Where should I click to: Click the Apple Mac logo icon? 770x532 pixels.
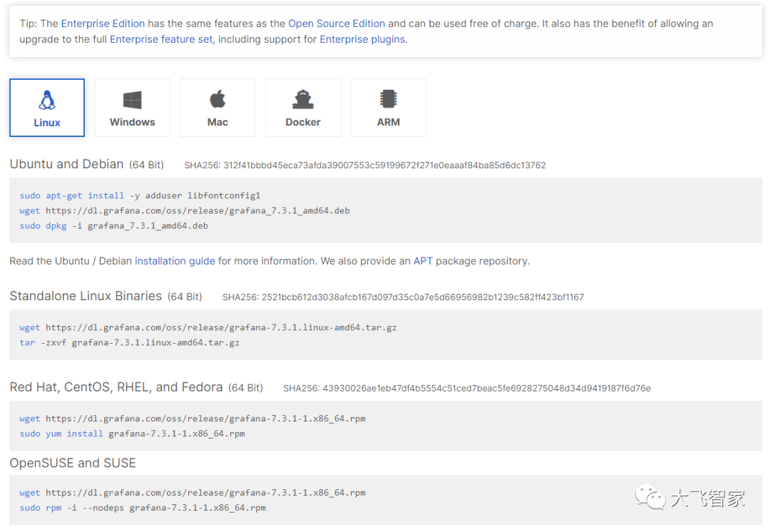click(x=217, y=99)
